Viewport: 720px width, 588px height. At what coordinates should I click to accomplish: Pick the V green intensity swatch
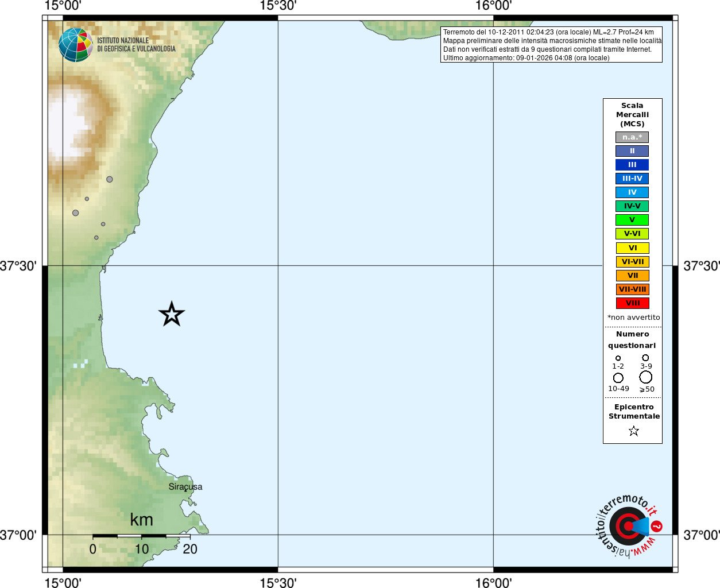point(632,220)
